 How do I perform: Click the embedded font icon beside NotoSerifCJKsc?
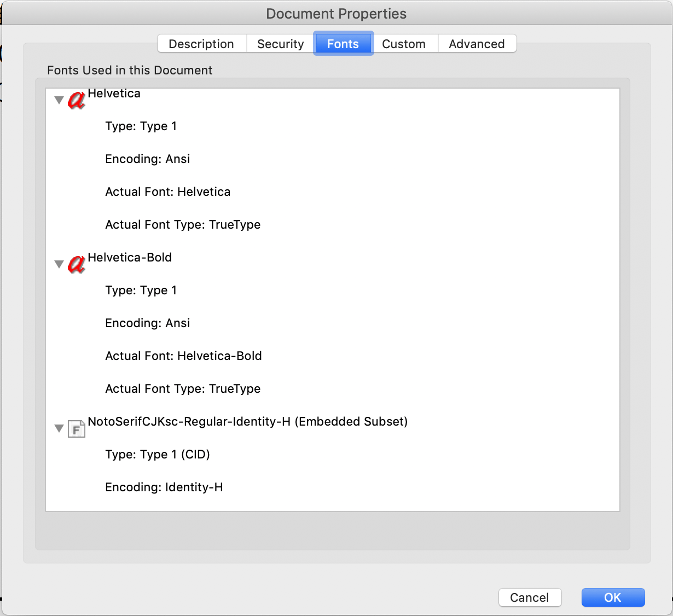coord(76,429)
